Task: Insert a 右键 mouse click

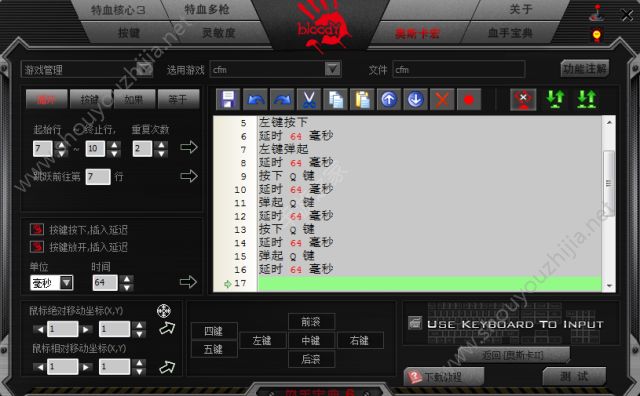Action: (x=360, y=340)
